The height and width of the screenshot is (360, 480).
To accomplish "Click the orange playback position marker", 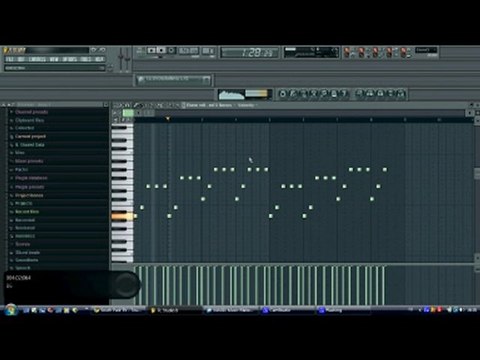I will point(168,119).
